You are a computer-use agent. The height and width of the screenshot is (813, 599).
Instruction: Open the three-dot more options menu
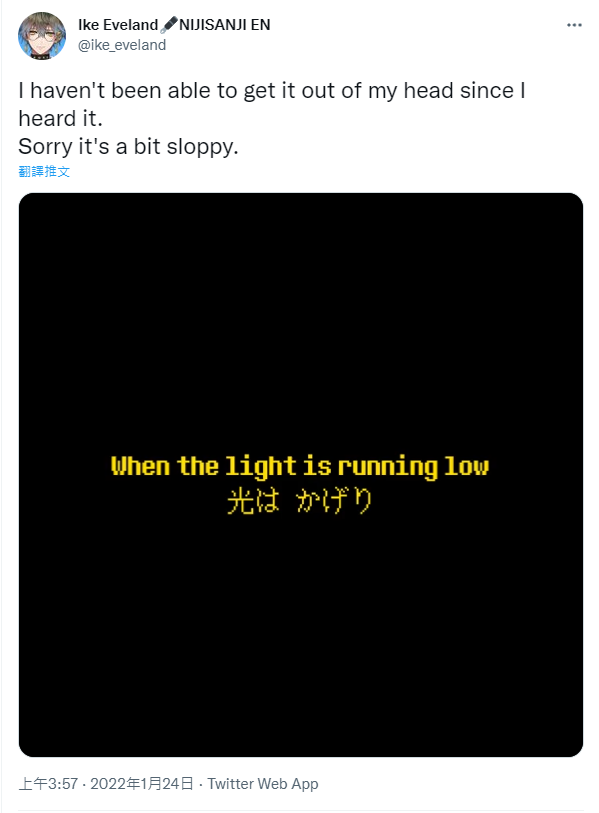pyautogui.click(x=574, y=25)
